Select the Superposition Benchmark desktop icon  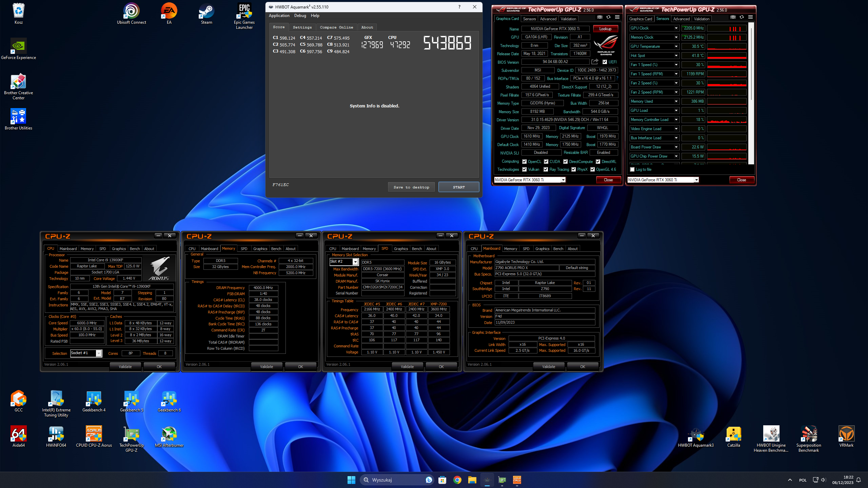[809, 439]
